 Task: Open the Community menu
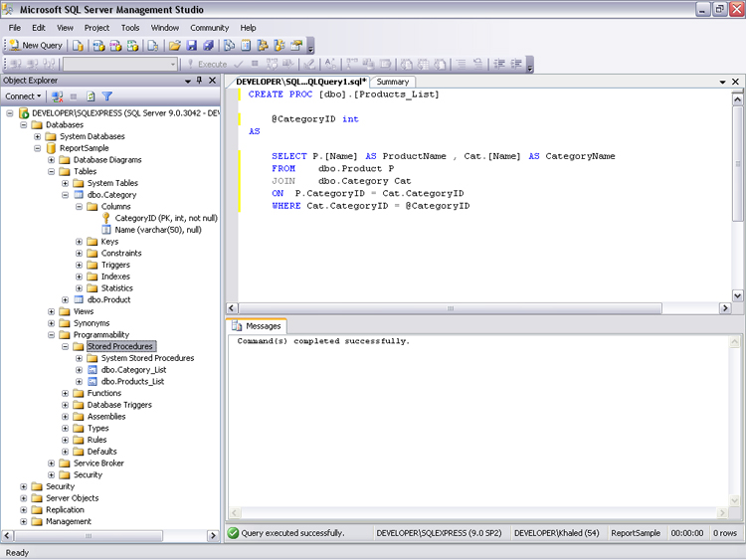[209, 28]
